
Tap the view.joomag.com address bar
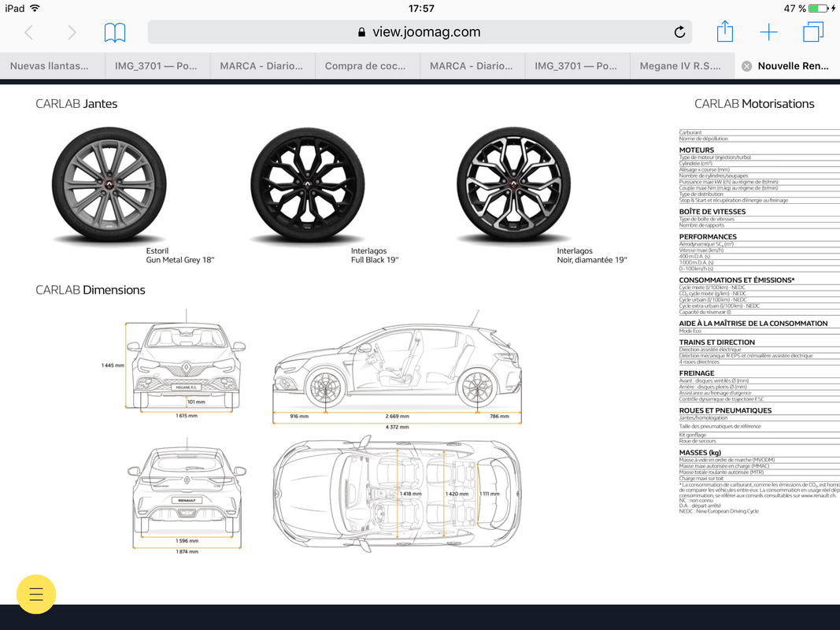click(420, 32)
